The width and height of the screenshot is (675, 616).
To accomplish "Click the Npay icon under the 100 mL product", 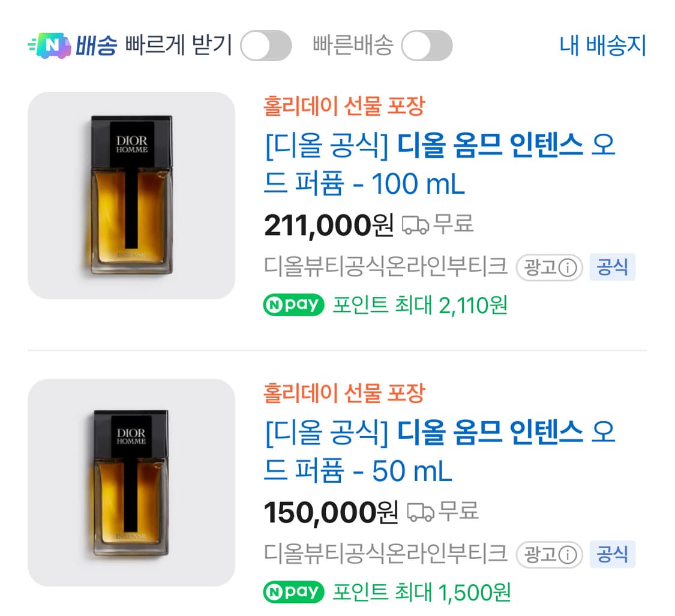I will coord(293,306).
